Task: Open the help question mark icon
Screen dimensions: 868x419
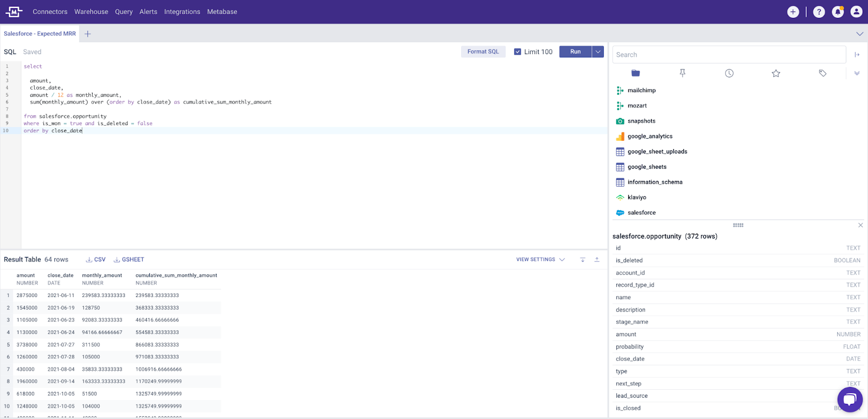Action: [819, 11]
